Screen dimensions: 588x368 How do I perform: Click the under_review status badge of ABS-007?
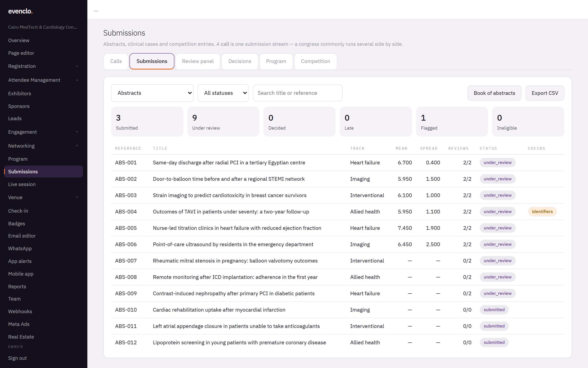click(x=497, y=261)
